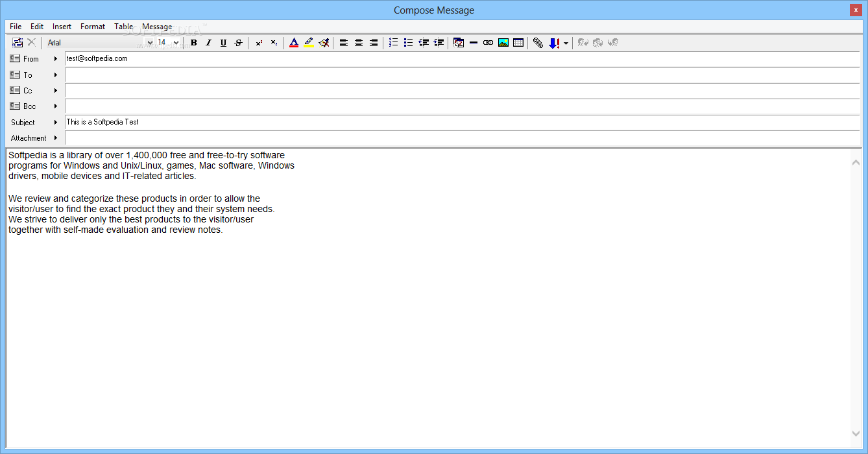The width and height of the screenshot is (868, 454).
Task: Click the text 'self-made evaluation and review notes'
Action: pyautogui.click(x=143, y=230)
